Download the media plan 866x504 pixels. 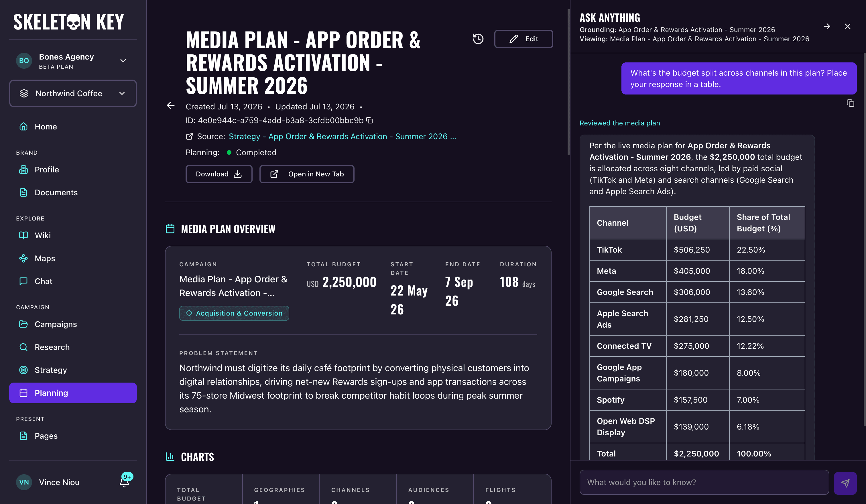pyautogui.click(x=219, y=174)
